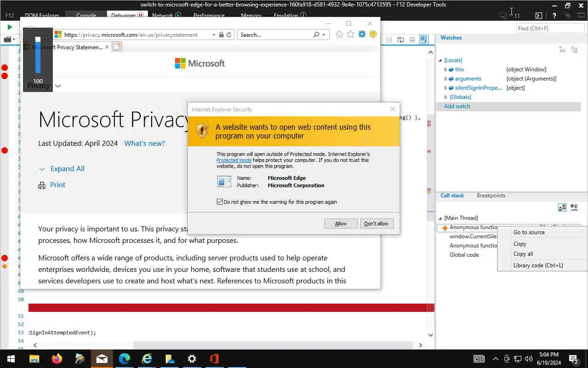This screenshot has width=588, height=368.
Task: Switch to the Network tab
Action: point(166,15)
